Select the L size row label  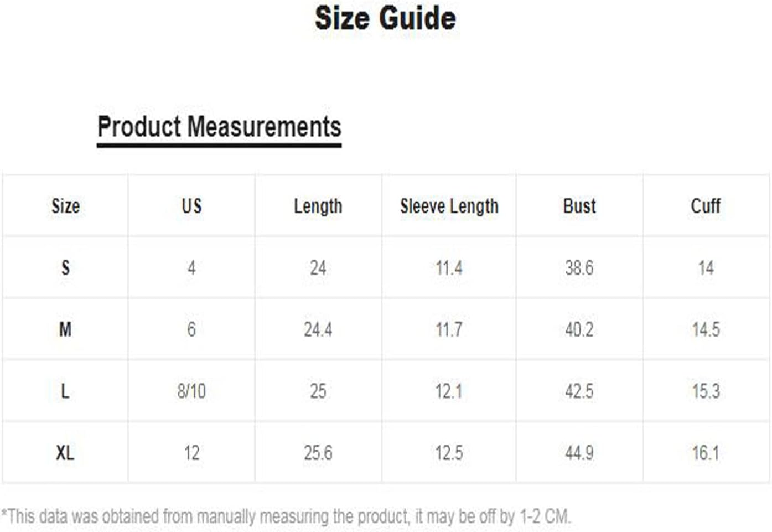(65, 391)
